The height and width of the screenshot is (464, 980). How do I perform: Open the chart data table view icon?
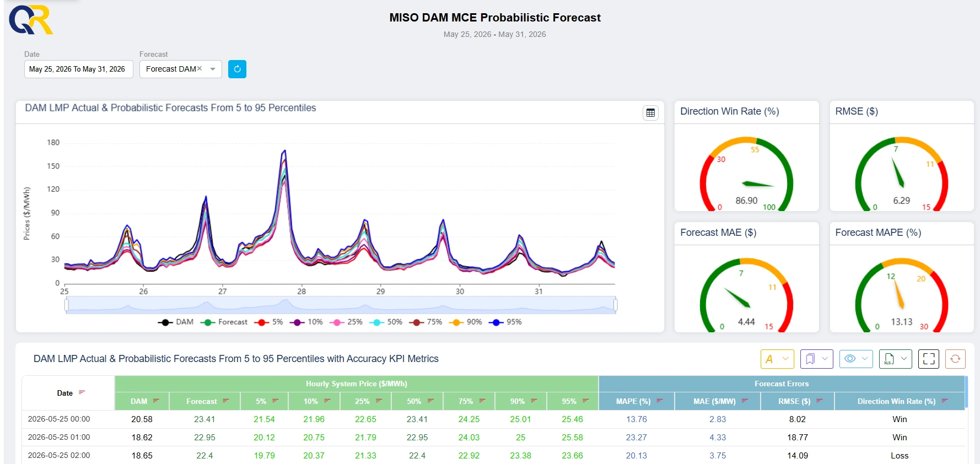(650, 112)
